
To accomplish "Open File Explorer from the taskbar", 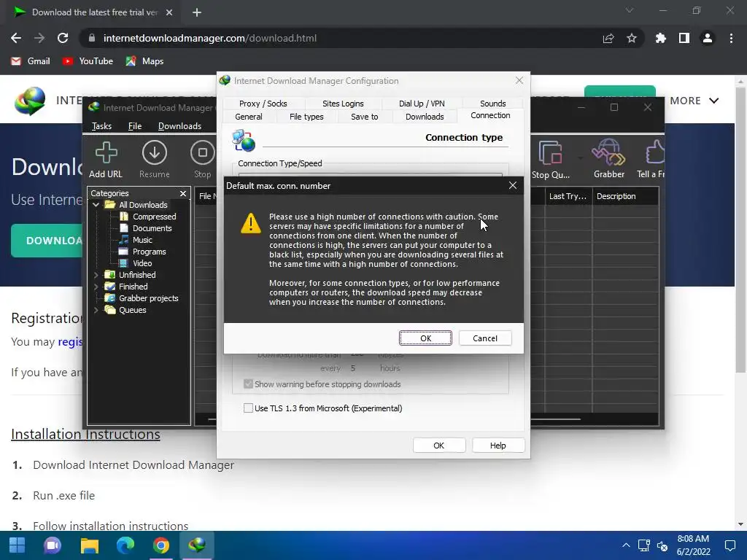I will pyautogui.click(x=89, y=545).
